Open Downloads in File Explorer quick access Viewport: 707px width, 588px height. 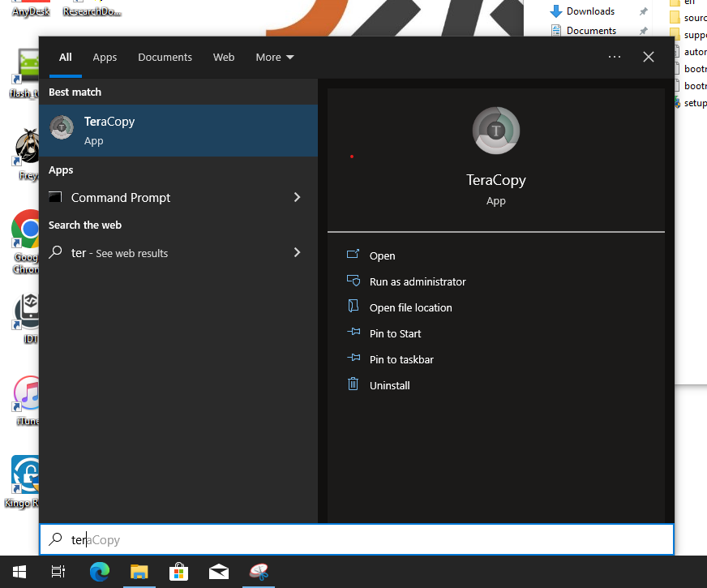(590, 11)
